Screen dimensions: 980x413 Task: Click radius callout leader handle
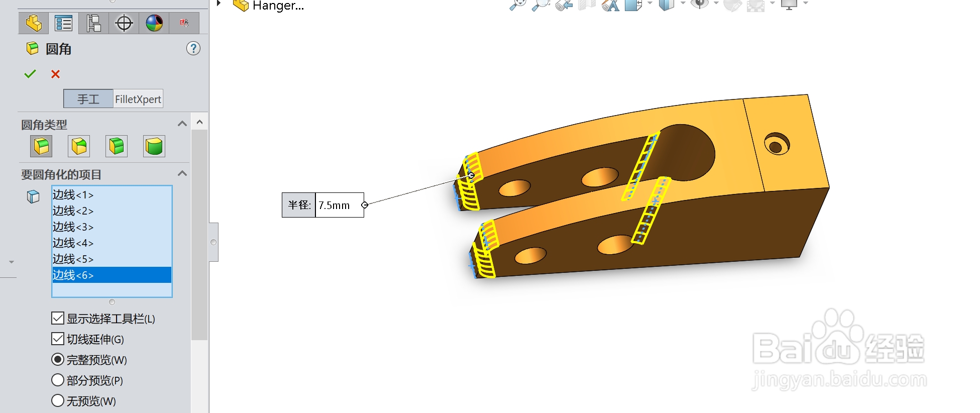[365, 205]
